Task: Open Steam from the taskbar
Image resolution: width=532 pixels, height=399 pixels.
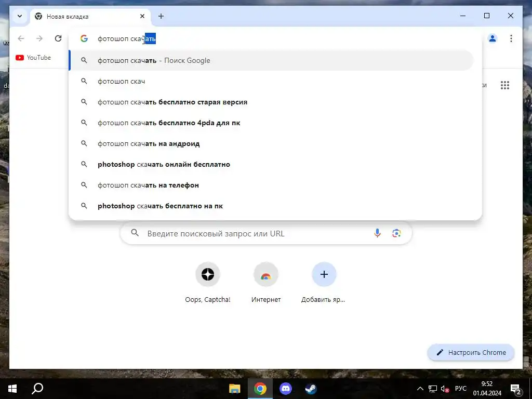Action: click(311, 389)
